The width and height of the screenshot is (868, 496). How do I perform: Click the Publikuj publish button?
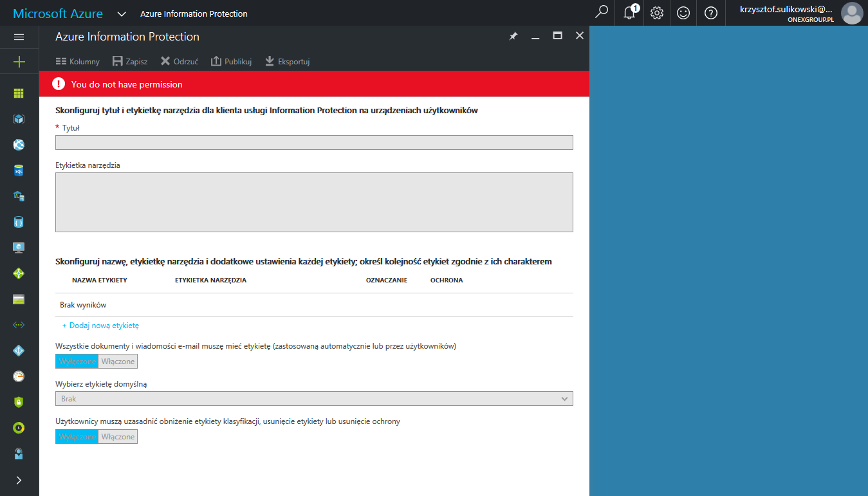point(231,62)
